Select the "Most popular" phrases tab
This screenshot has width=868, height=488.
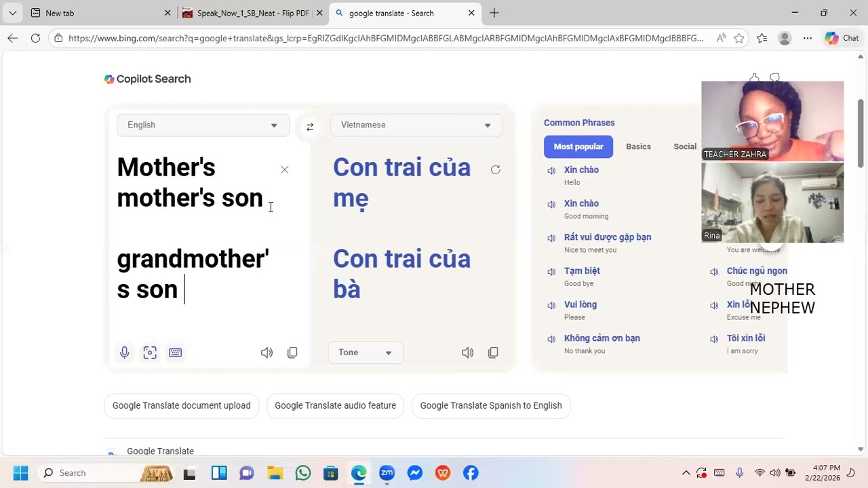[x=578, y=146]
